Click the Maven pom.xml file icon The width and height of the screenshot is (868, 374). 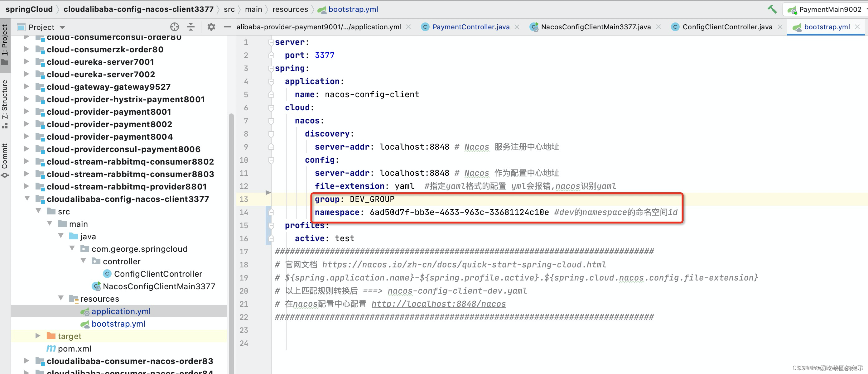tap(51, 348)
